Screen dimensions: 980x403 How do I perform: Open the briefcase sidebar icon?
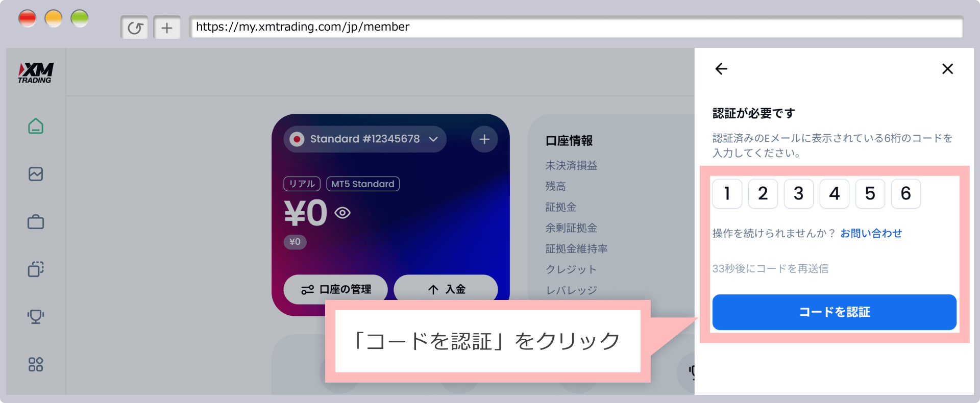(x=36, y=221)
